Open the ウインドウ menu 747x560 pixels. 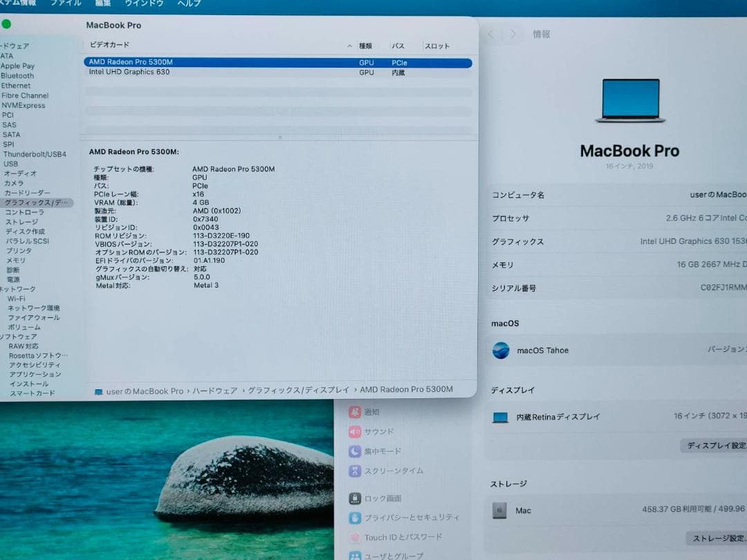pyautogui.click(x=144, y=3)
